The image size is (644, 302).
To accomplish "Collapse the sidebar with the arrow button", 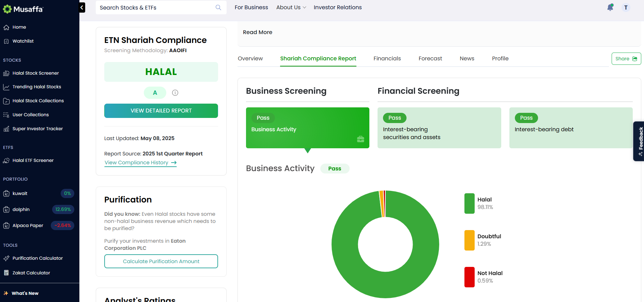I will pyautogui.click(x=82, y=7).
